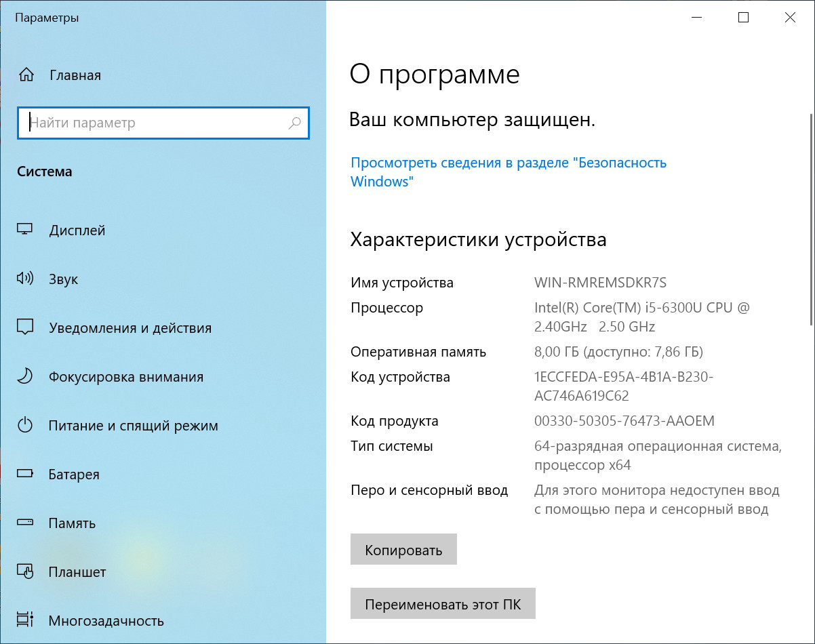This screenshot has height=644, width=815.
Task: Select the Батарея menu entry text
Action: point(74,475)
